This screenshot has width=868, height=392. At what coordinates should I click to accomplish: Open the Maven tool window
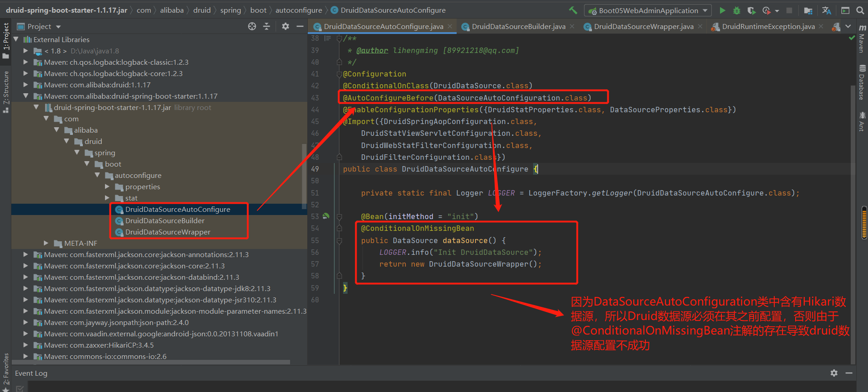point(862,38)
